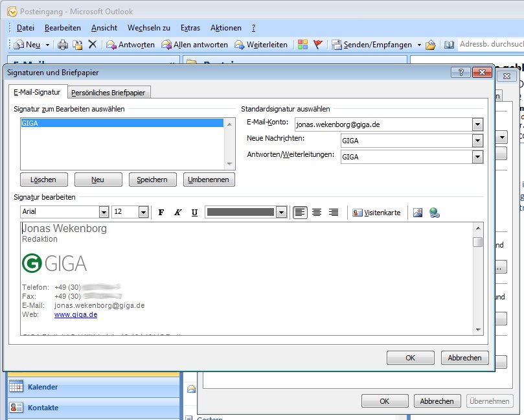
Task: Align signature text left
Action: (300, 213)
